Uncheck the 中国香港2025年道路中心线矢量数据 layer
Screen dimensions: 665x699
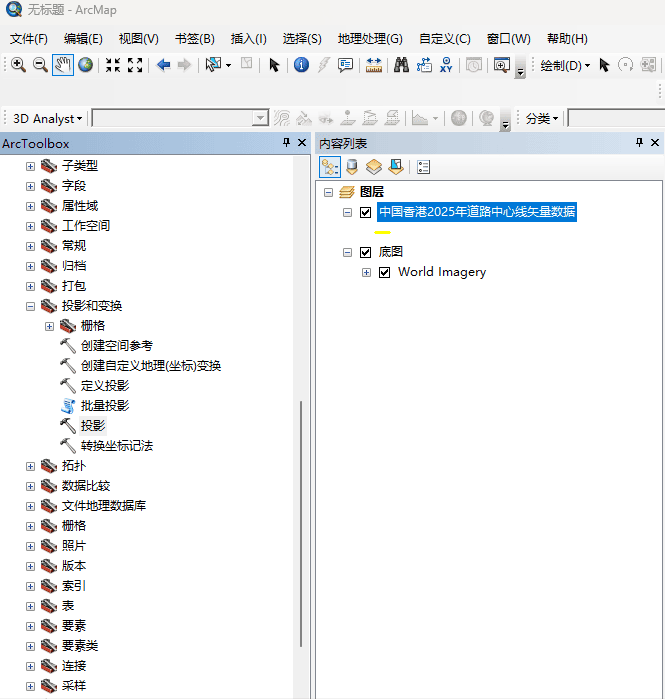point(365,212)
